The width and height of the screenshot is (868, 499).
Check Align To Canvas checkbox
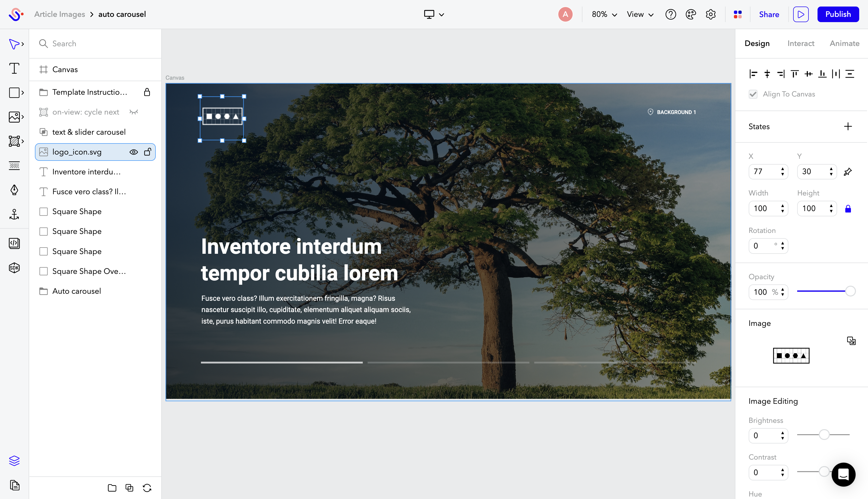tap(753, 94)
